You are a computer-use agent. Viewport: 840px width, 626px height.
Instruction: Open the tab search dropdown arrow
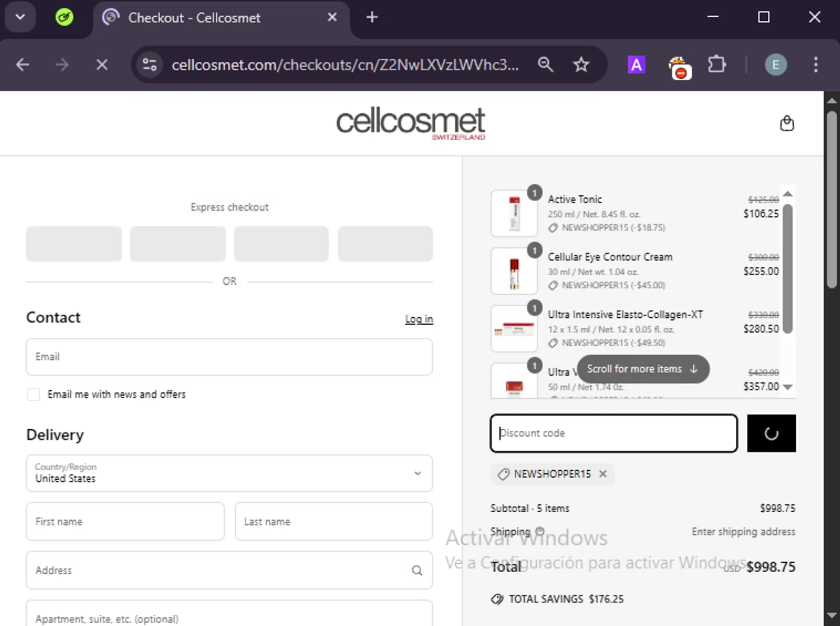click(x=20, y=17)
